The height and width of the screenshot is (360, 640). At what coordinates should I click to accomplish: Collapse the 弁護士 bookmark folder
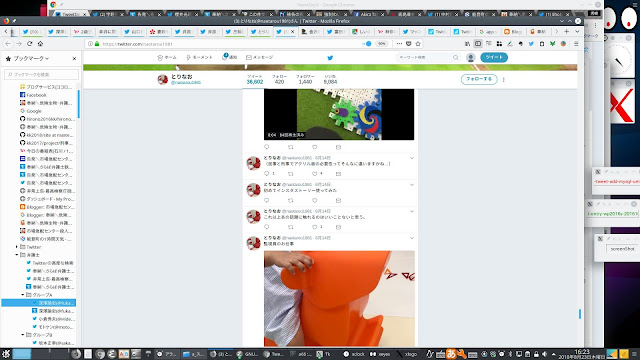click(x=17, y=255)
